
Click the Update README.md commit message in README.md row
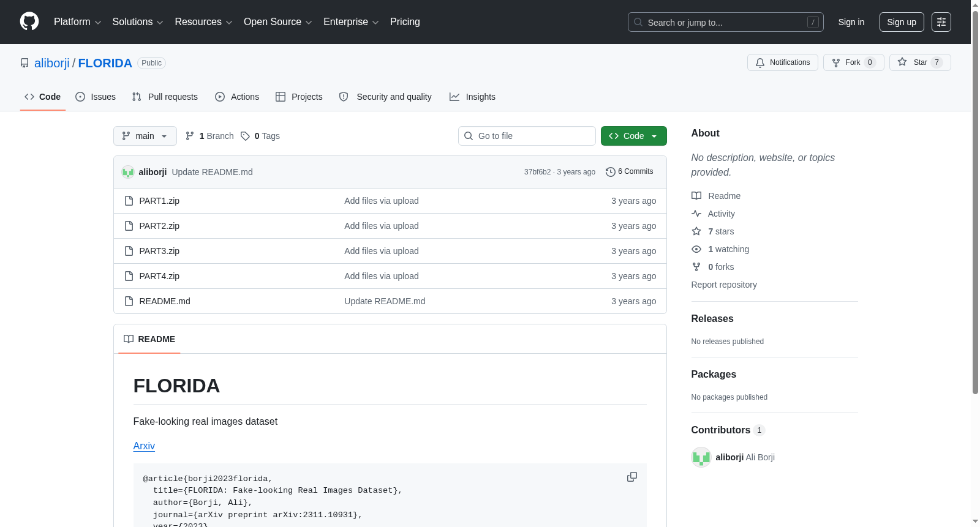point(385,301)
